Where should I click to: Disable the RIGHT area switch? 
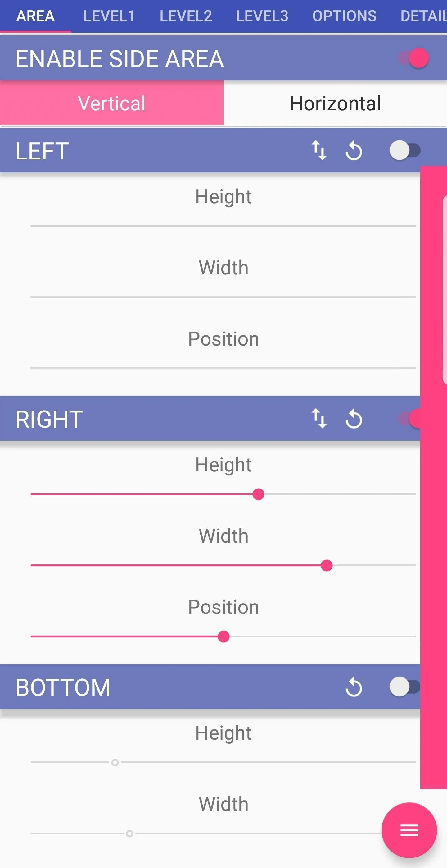pos(409,419)
